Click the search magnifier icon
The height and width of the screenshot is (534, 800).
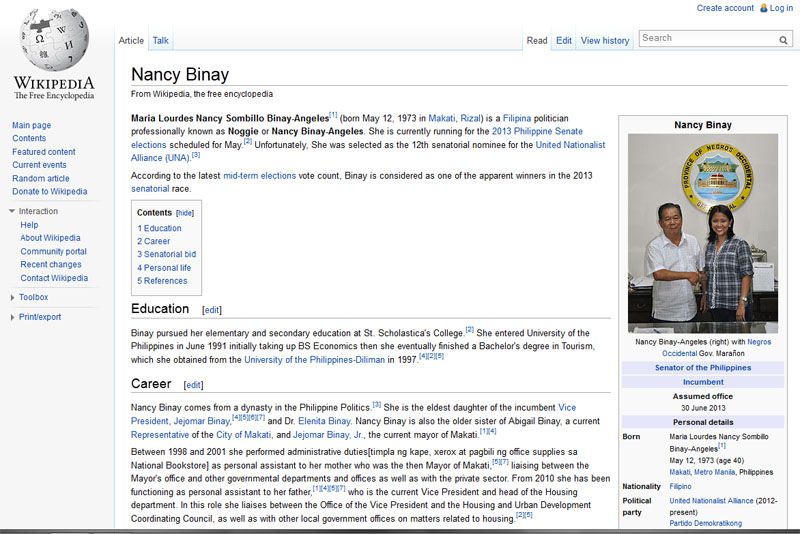tap(783, 40)
